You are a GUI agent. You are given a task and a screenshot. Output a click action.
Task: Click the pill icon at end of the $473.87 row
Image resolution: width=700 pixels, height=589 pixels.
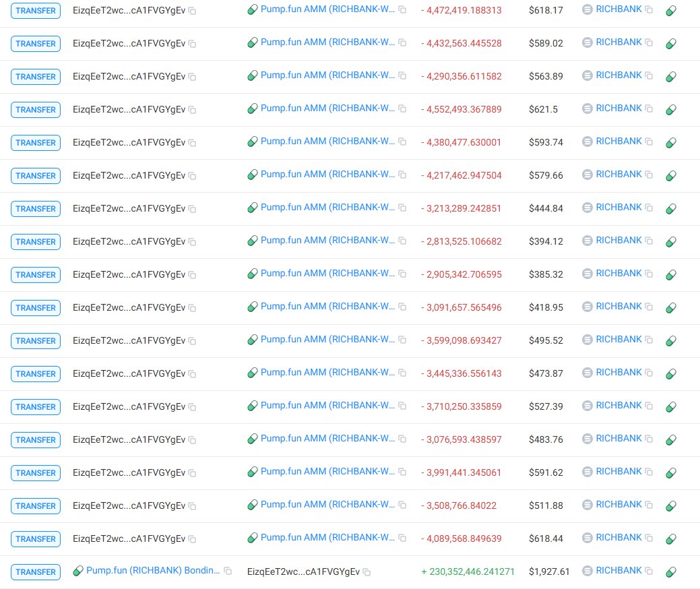(671, 374)
